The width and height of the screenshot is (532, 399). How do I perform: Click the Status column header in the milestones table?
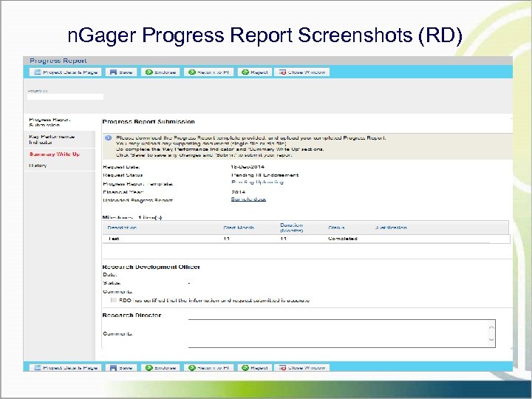pos(336,228)
